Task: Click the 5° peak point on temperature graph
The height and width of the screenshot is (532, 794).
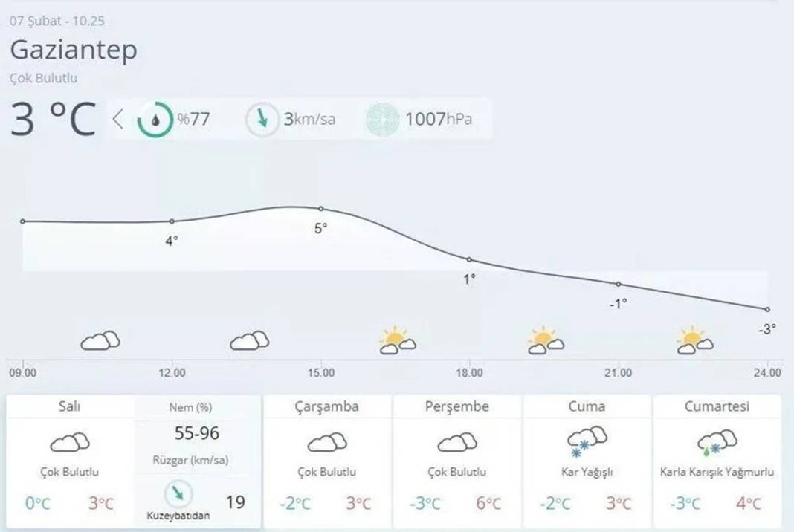Action: 321,209
